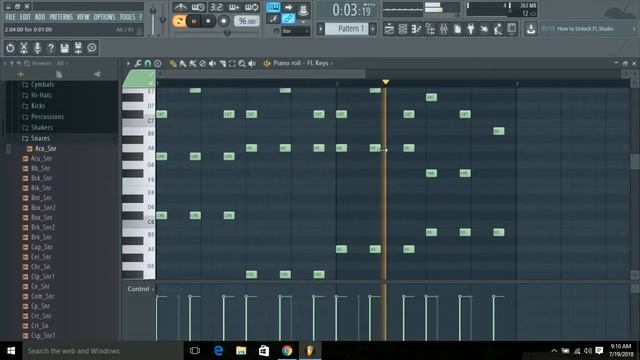The image size is (640, 360).
Task: Open the piano roll options arrow menu
Action: click(x=128, y=63)
